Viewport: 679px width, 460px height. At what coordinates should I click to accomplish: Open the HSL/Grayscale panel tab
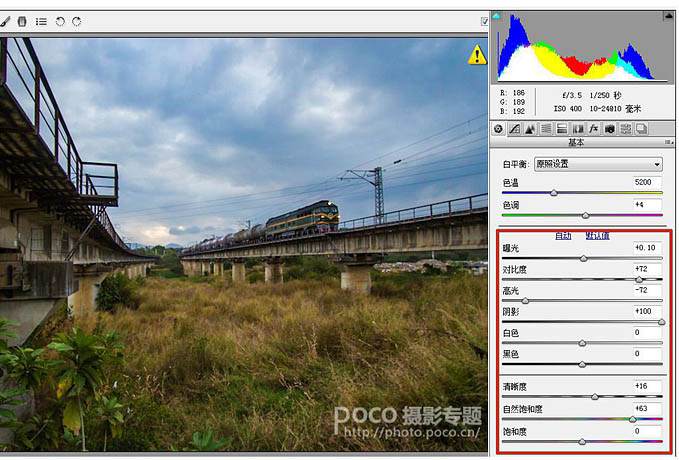point(546,129)
